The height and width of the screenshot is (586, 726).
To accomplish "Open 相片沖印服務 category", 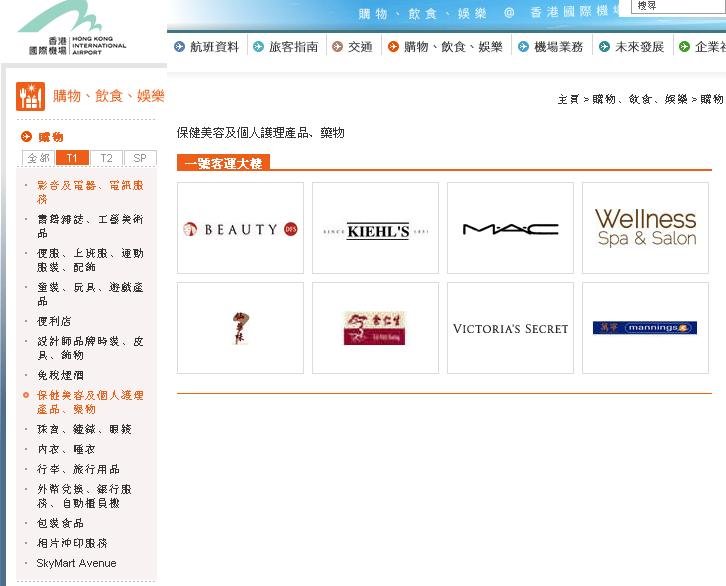I will pyautogui.click(x=72, y=543).
